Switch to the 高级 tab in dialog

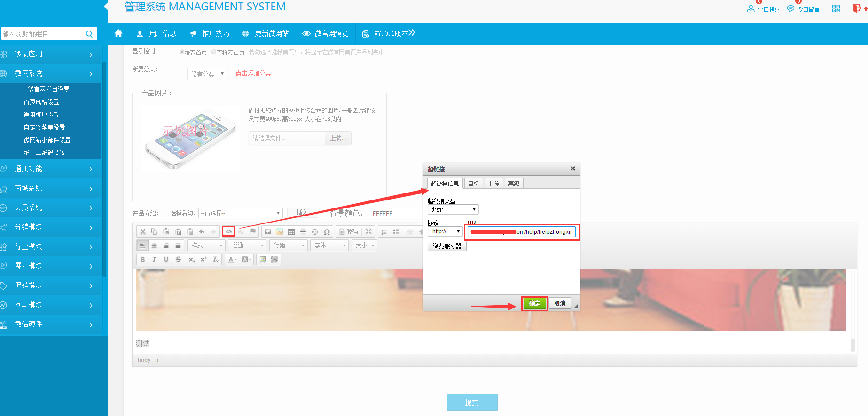514,184
